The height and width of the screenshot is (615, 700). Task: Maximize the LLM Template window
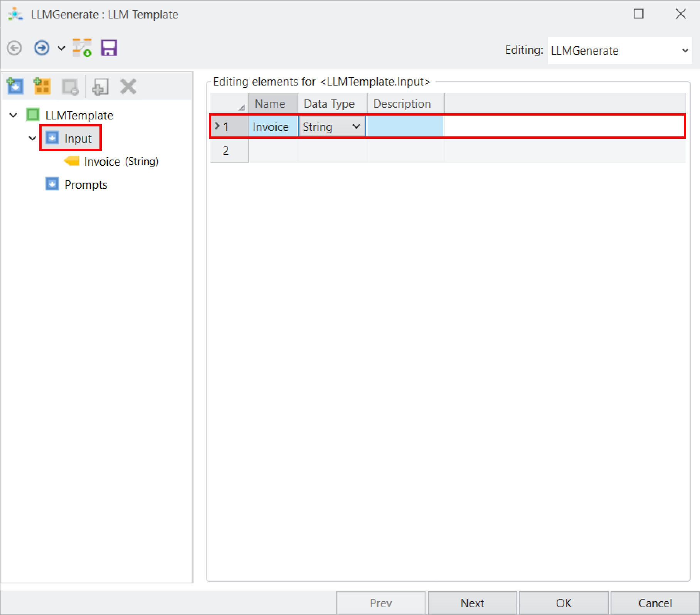pyautogui.click(x=638, y=14)
